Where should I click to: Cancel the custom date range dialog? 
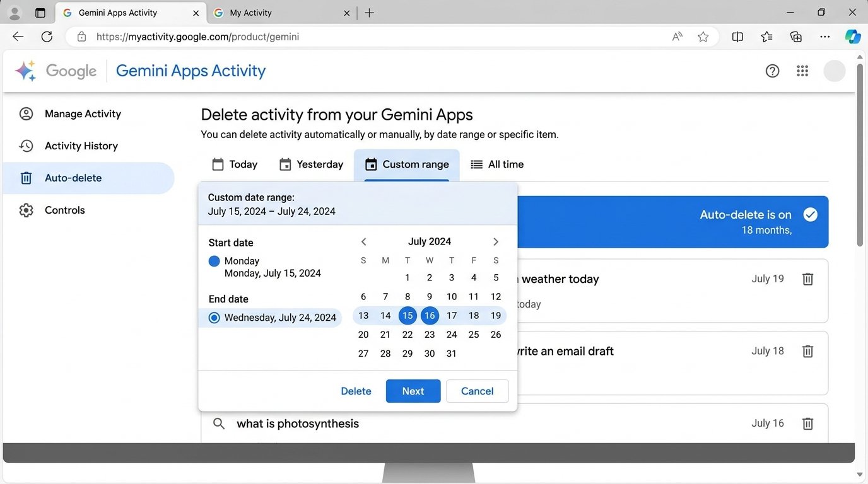tap(477, 391)
